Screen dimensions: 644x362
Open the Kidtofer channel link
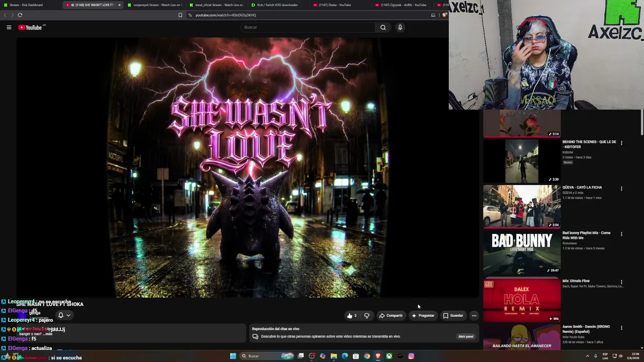pos(568,152)
